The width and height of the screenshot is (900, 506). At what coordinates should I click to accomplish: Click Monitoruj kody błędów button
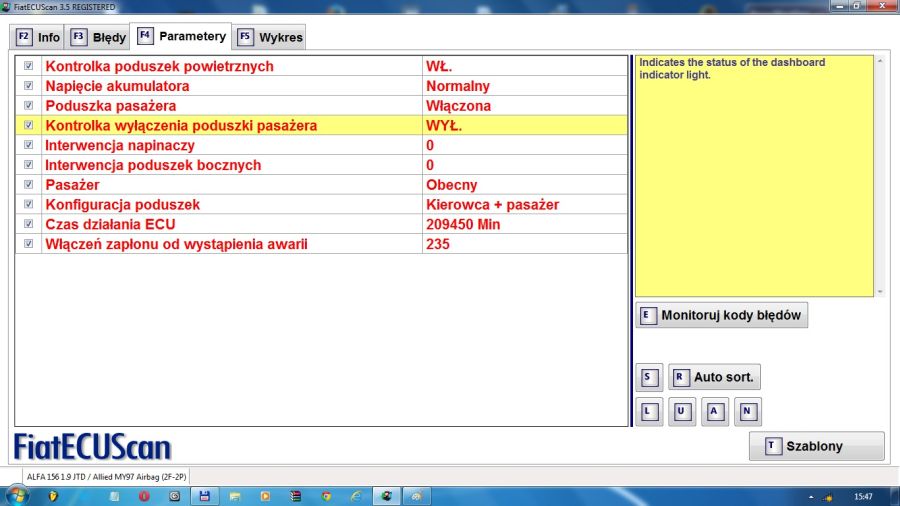coord(721,315)
